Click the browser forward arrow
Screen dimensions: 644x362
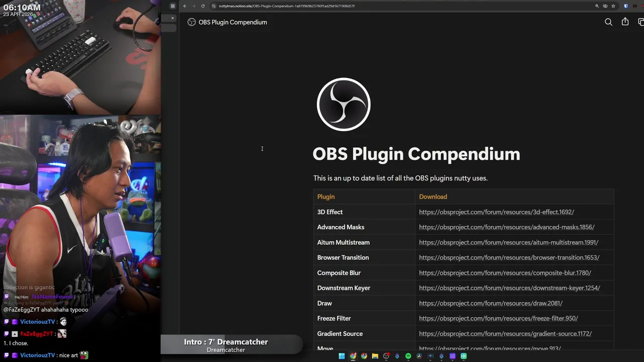194,6
